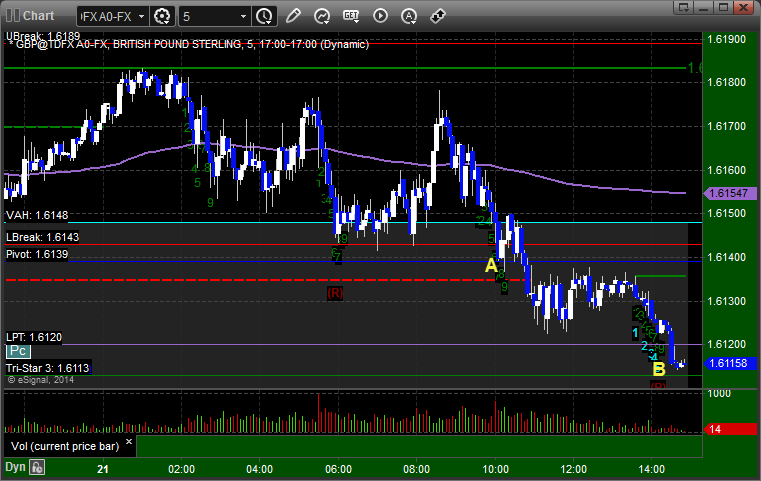
Task: Open the window options dropdown in title bar
Action: 683,7
